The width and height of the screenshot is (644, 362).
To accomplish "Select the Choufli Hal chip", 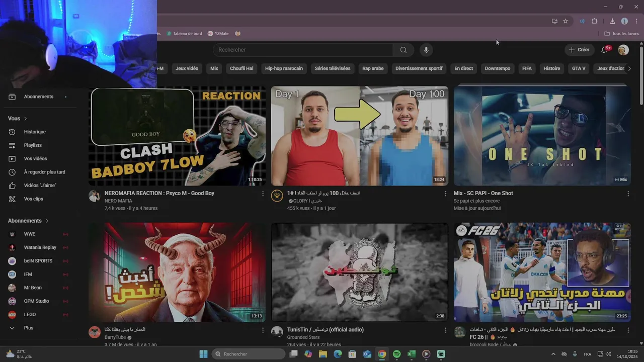I will 242,68.
